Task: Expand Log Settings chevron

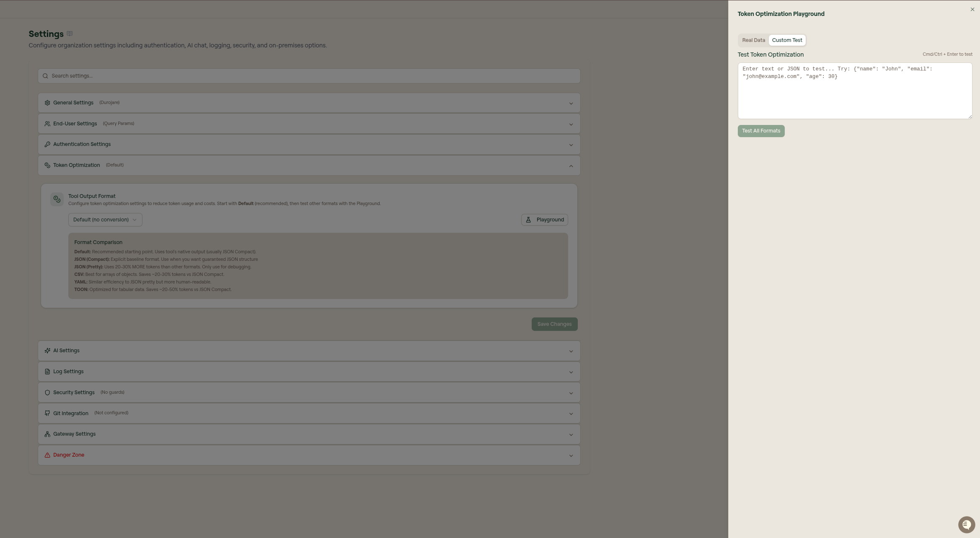Action: [x=571, y=372]
